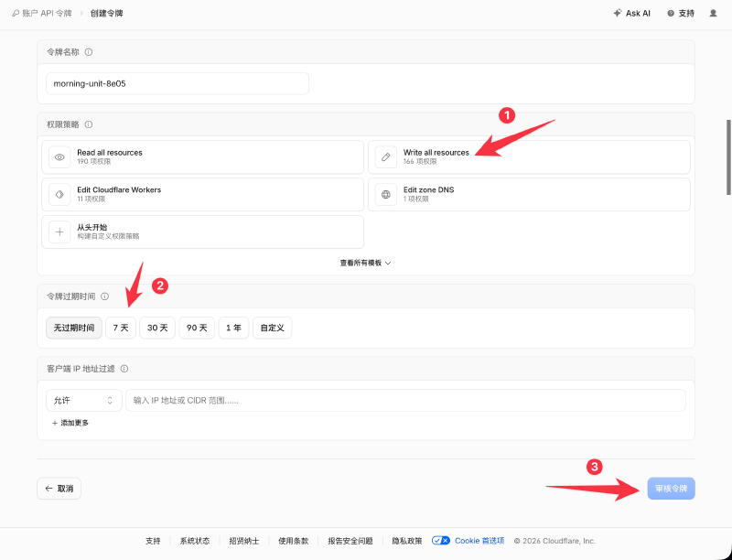Click the 190 项权限 text
732x560 pixels.
(94, 161)
